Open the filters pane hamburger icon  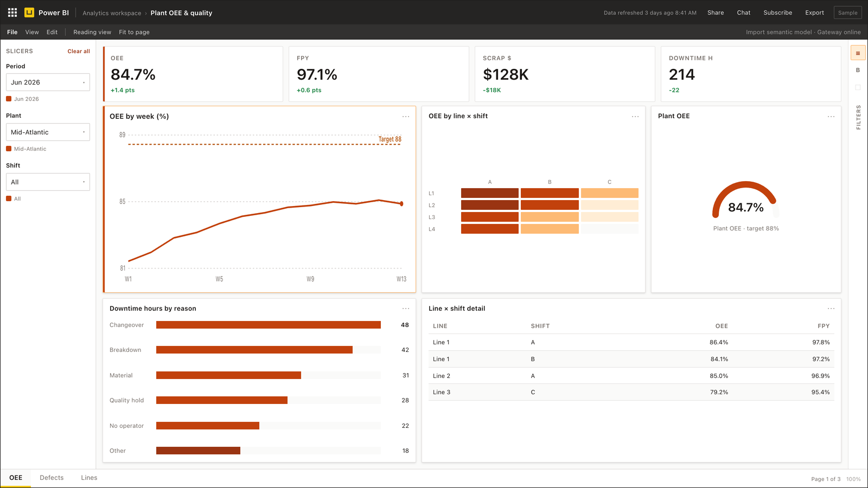click(858, 53)
